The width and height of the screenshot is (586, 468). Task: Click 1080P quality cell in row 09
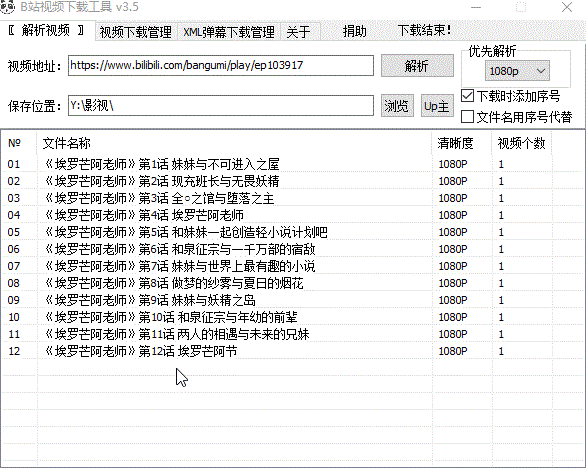(453, 300)
